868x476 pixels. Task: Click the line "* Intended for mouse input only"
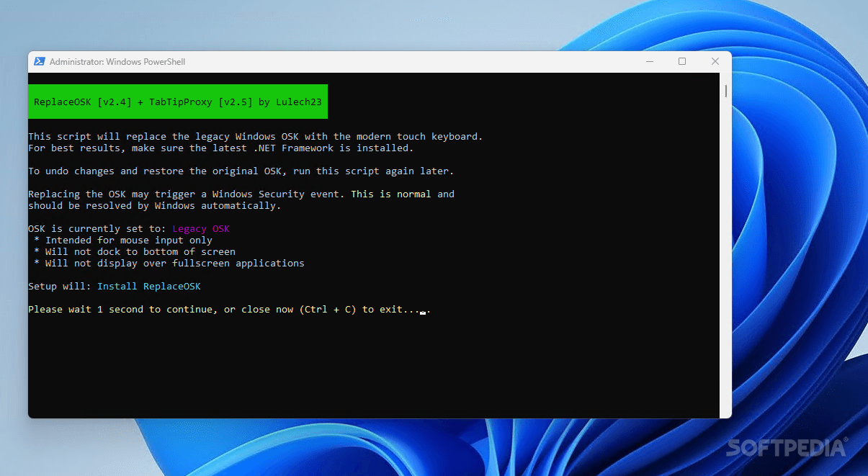pos(123,241)
